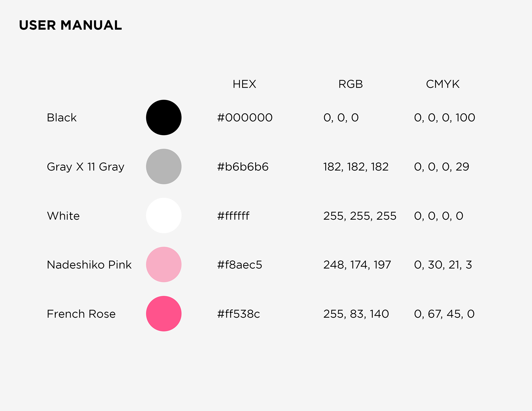Select the #ff538c hex code
The width and height of the screenshot is (532, 411).
pyautogui.click(x=239, y=314)
